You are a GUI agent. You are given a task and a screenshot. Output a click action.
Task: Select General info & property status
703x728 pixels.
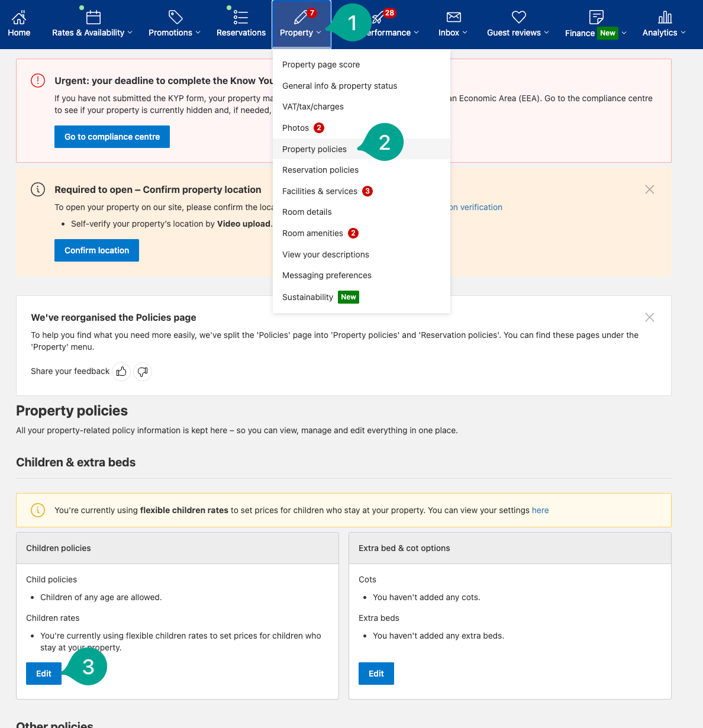tap(362, 86)
